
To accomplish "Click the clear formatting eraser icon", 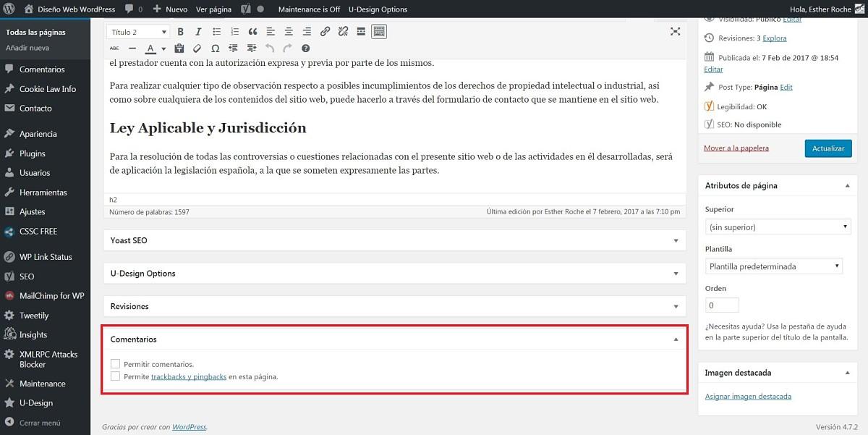I will [197, 48].
